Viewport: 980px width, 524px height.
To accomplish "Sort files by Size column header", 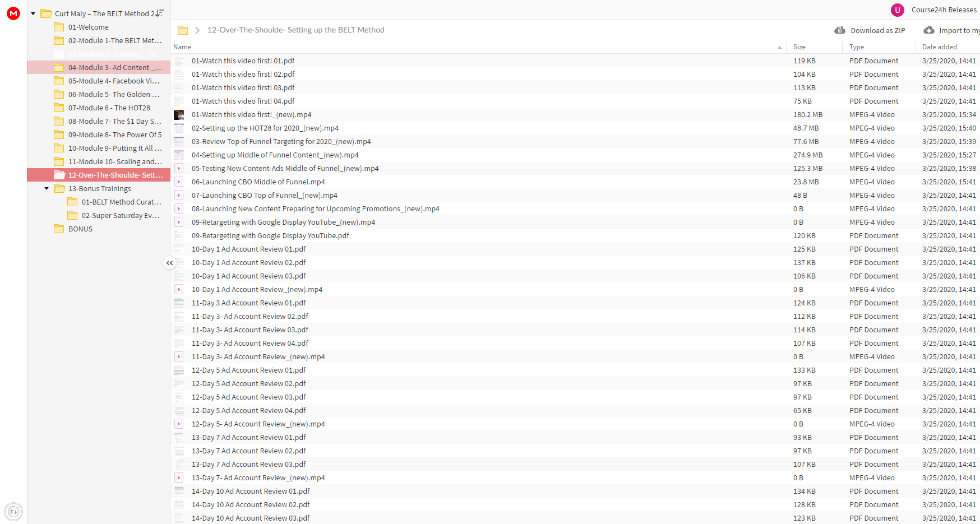I will coord(799,47).
